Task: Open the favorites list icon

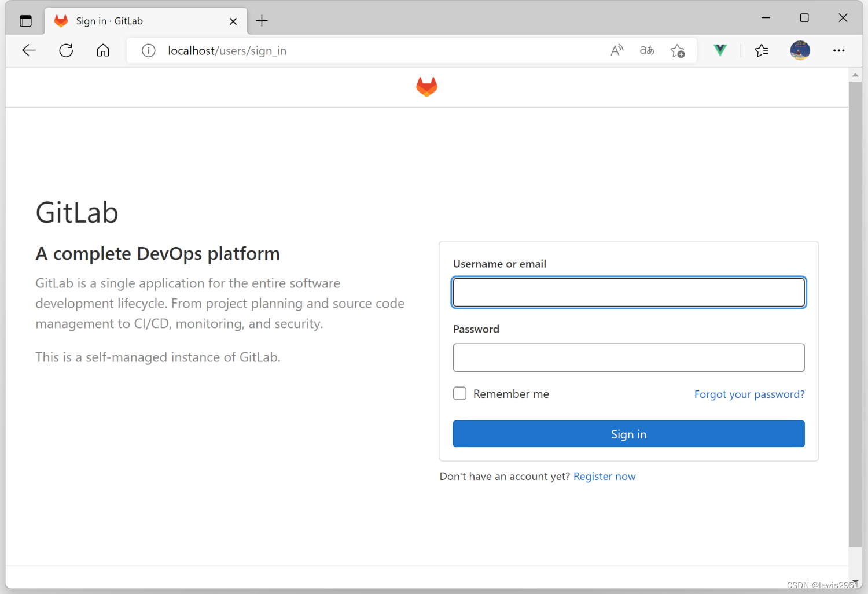Action: pyautogui.click(x=762, y=50)
